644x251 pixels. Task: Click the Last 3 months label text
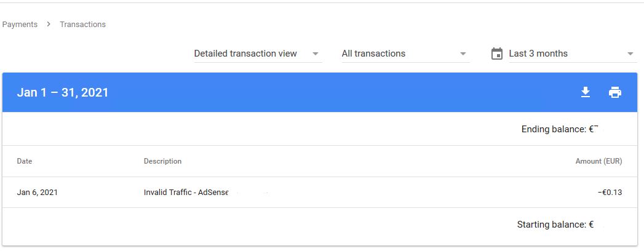click(538, 54)
